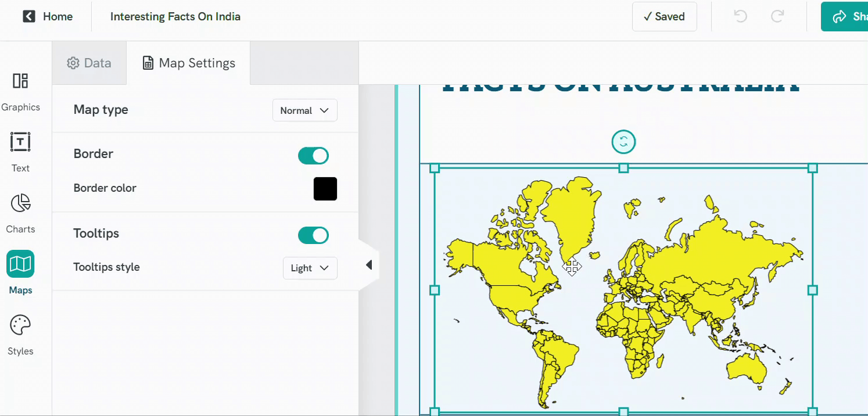Go back using the Home button
Image resolution: width=868 pixels, height=416 pixels.
(46, 16)
